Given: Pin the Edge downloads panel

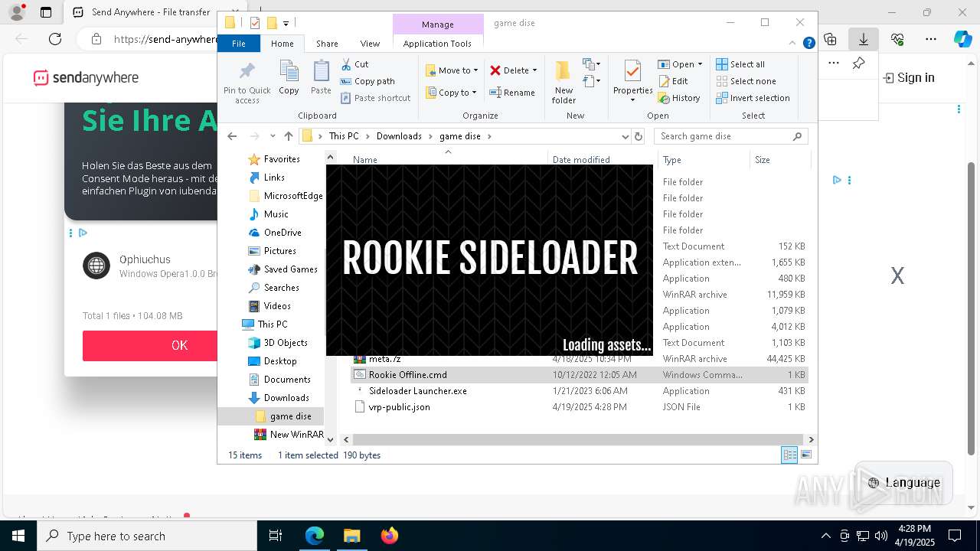Looking at the screenshot, I should [x=858, y=64].
